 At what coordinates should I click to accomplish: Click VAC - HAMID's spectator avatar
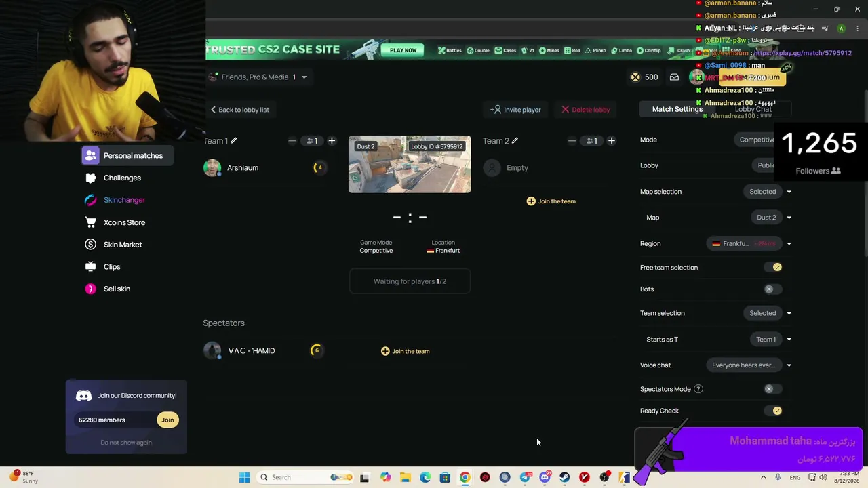(212, 350)
